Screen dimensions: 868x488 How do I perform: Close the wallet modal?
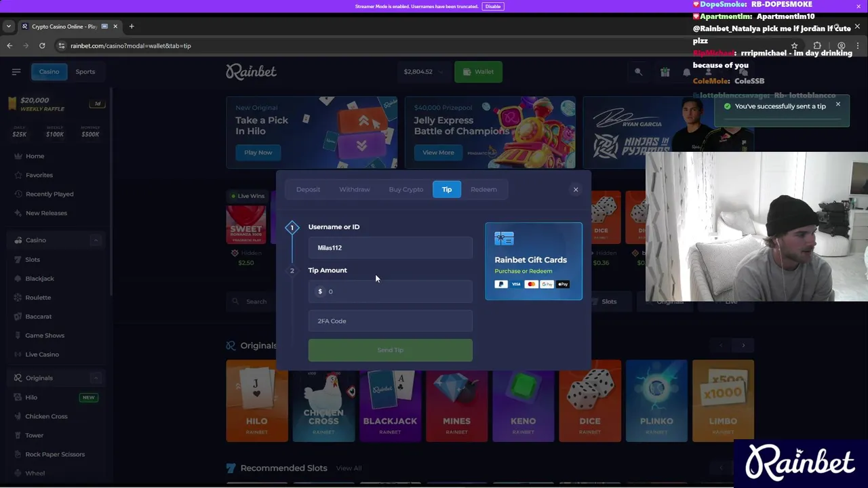point(576,190)
